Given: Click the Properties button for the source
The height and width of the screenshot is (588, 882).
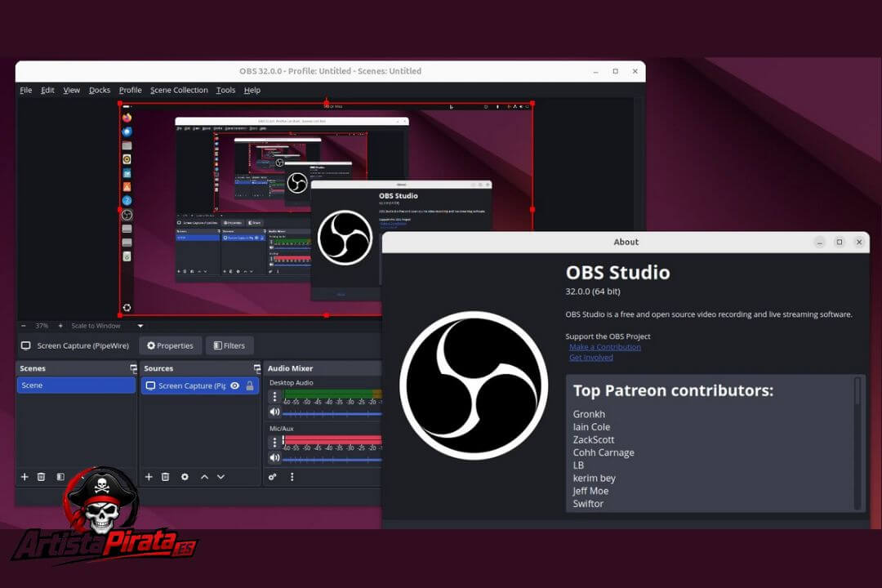Looking at the screenshot, I should pos(170,345).
